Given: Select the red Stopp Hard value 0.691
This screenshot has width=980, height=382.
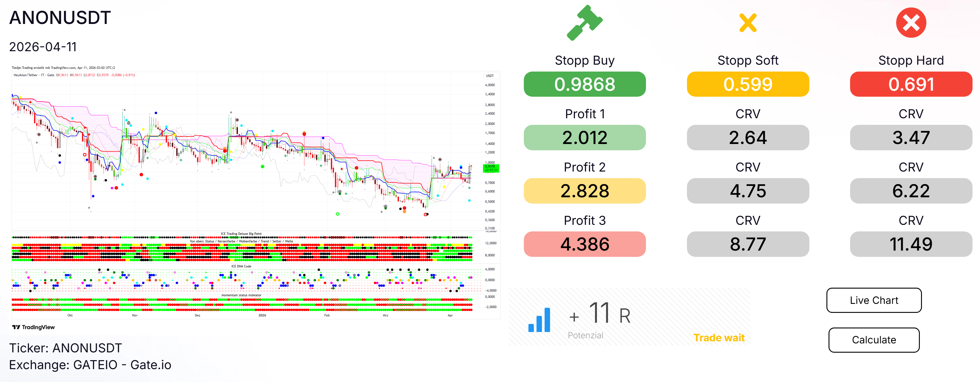Looking at the screenshot, I should click(x=911, y=84).
